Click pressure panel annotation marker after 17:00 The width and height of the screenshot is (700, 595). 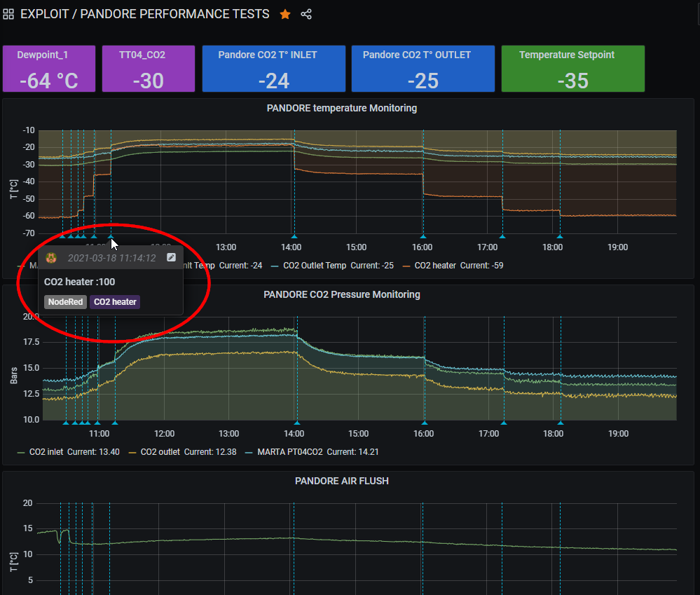[x=504, y=423]
